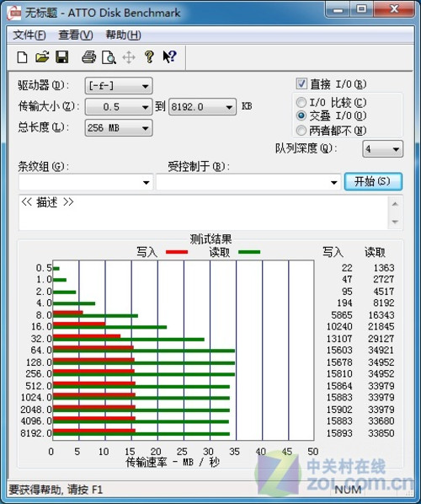Open the 8192.0 maximum transfer size dropdown

(202, 107)
